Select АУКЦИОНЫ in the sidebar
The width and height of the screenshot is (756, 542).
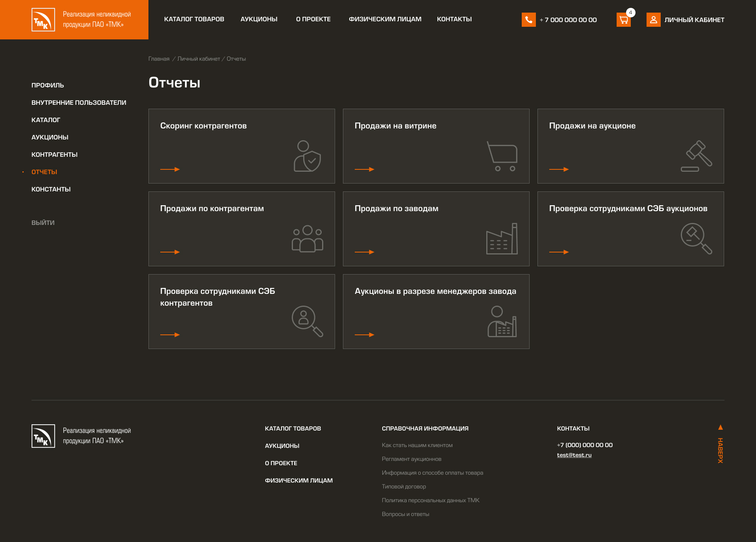click(x=50, y=137)
